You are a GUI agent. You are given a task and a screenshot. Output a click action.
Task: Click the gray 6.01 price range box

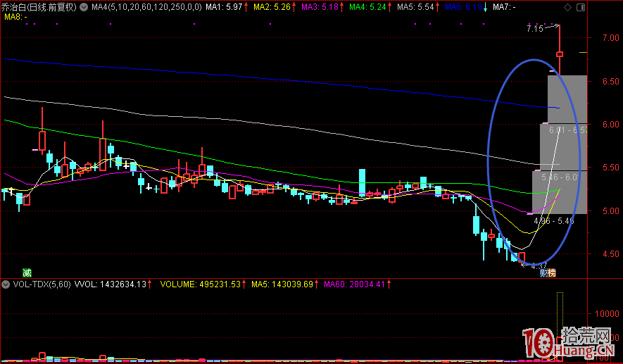(567, 130)
